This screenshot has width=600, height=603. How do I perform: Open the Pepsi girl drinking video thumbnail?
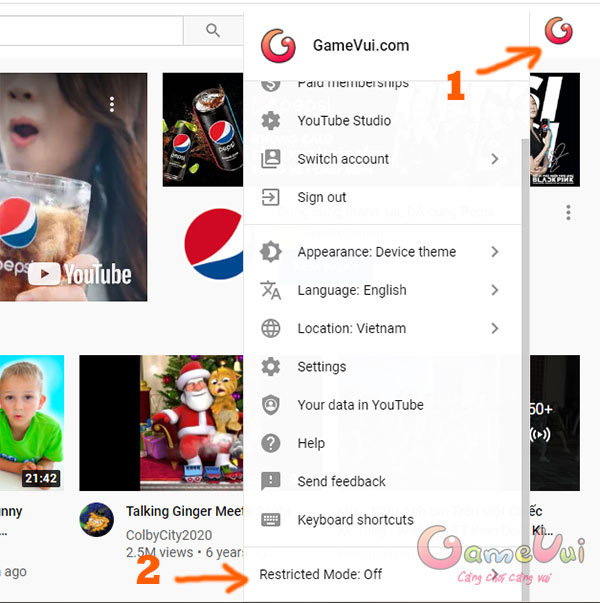tap(73, 187)
